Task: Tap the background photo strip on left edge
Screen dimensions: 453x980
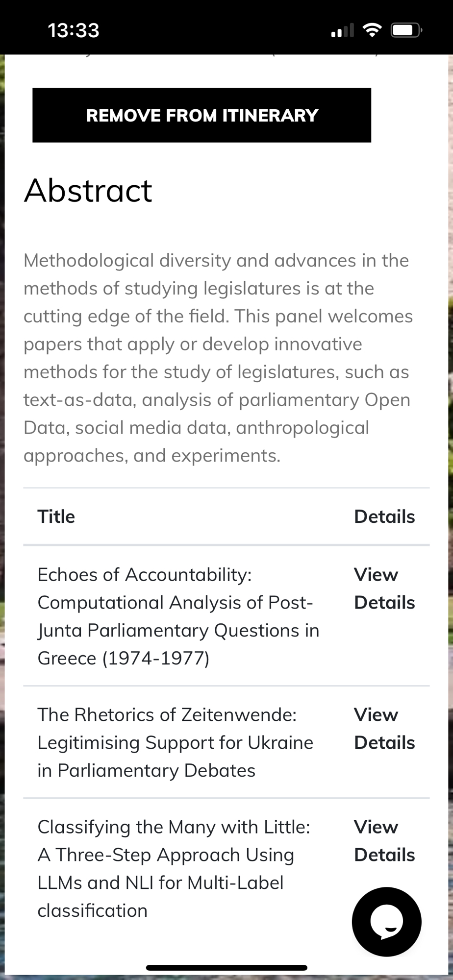Action: click(2, 490)
